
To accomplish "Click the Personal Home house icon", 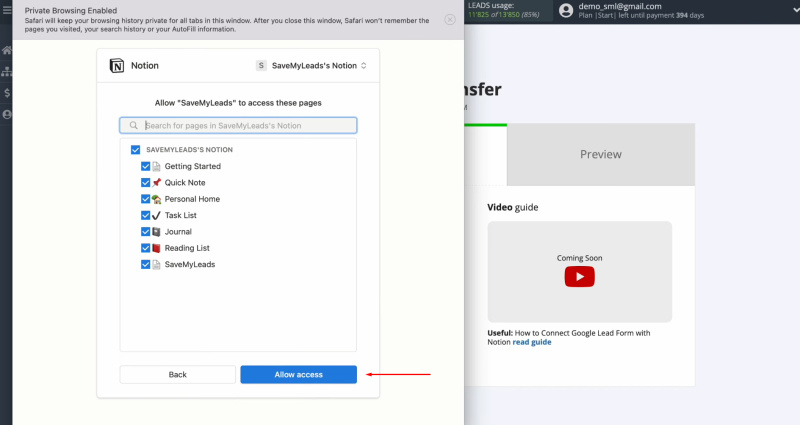I will pyautogui.click(x=156, y=199).
